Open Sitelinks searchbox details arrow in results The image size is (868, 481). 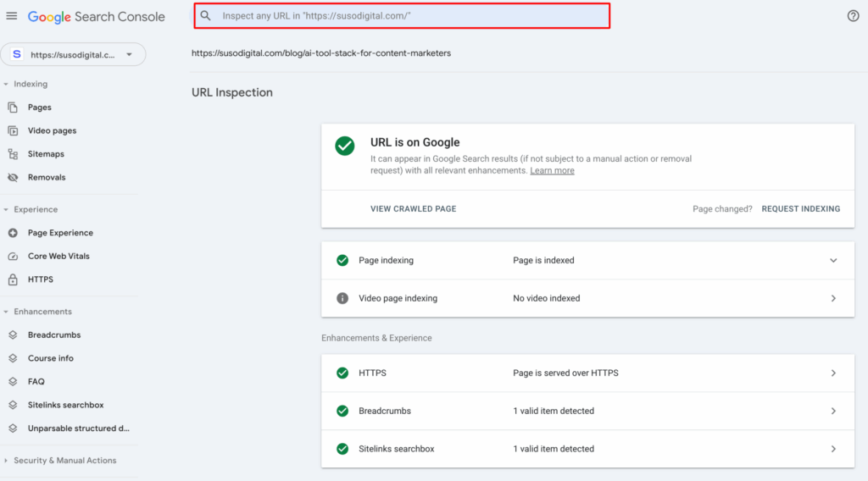pos(833,449)
